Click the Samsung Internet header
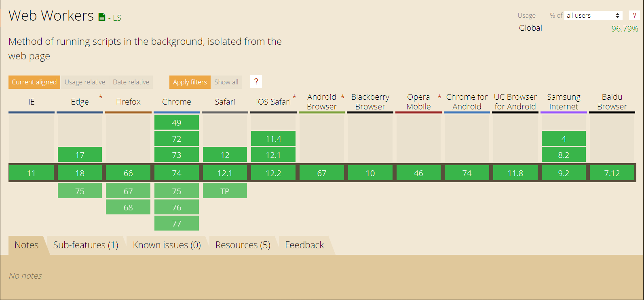 [x=564, y=102]
